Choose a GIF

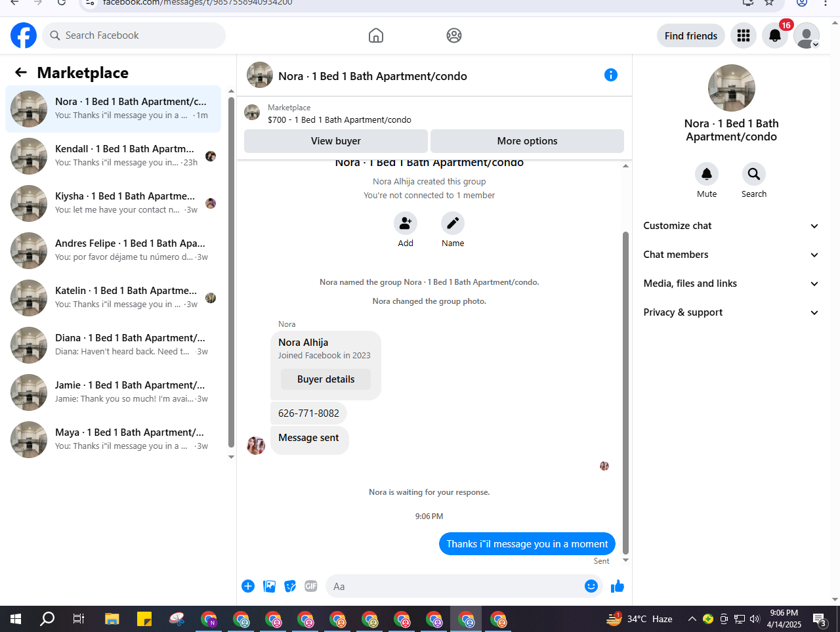click(311, 586)
